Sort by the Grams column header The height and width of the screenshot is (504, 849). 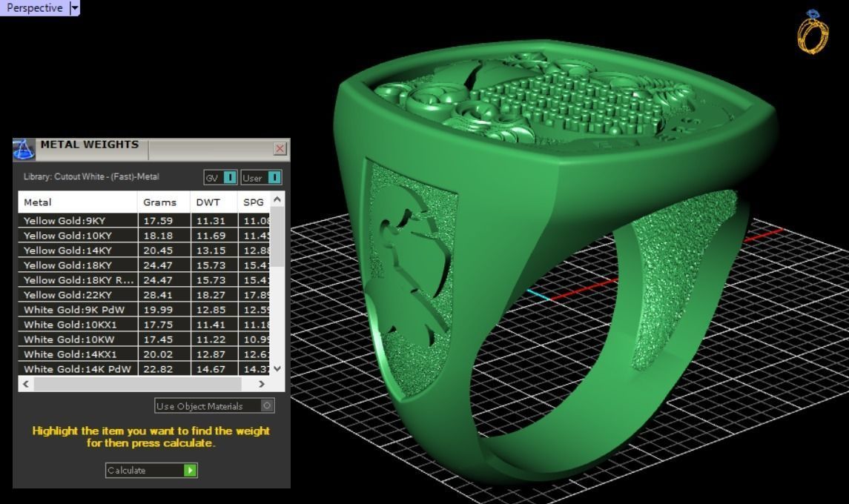[x=164, y=202]
